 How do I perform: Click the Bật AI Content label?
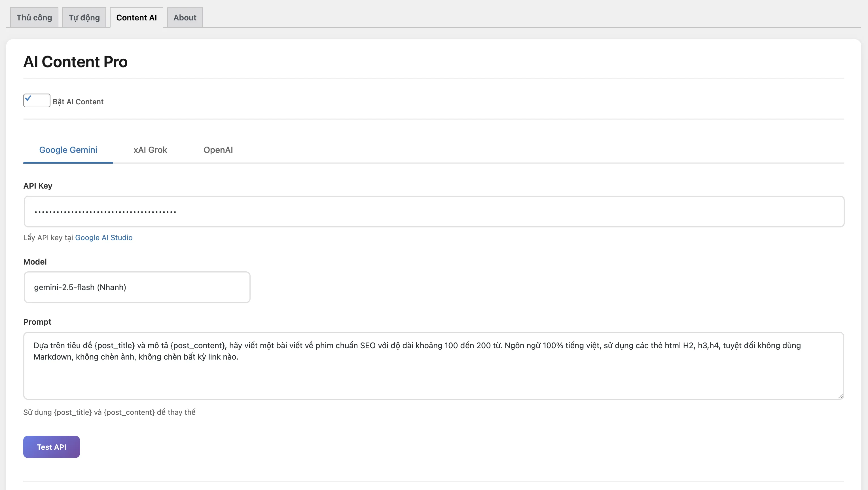(78, 102)
